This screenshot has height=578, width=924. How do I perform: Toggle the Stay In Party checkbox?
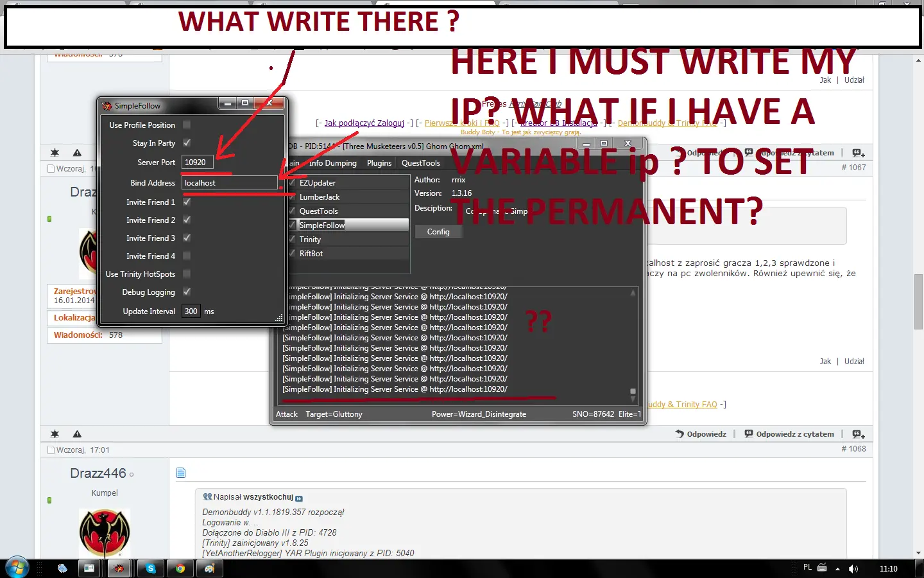pyautogui.click(x=187, y=143)
